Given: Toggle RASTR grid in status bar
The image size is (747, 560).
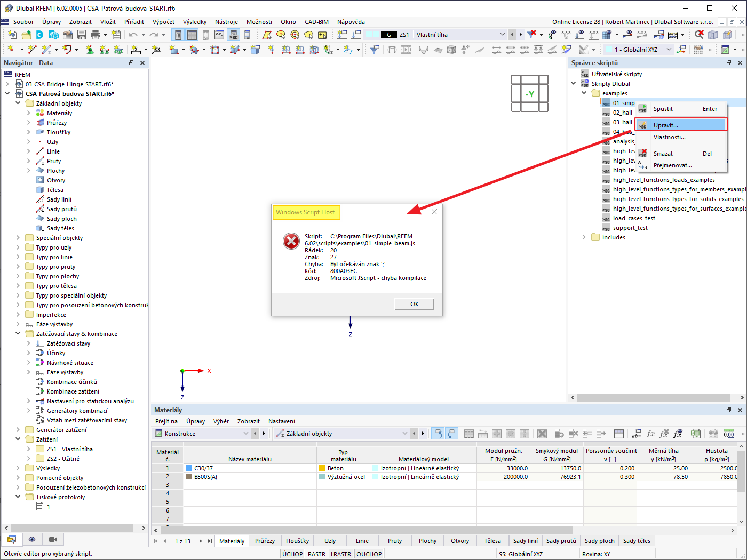Looking at the screenshot, I should coord(316,554).
